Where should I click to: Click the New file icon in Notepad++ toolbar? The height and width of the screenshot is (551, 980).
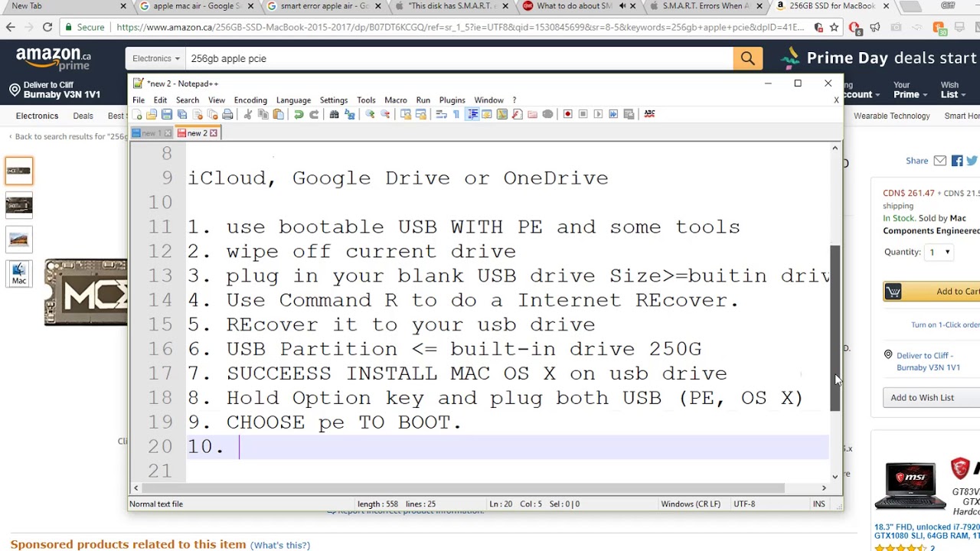pyautogui.click(x=136, y=114)
